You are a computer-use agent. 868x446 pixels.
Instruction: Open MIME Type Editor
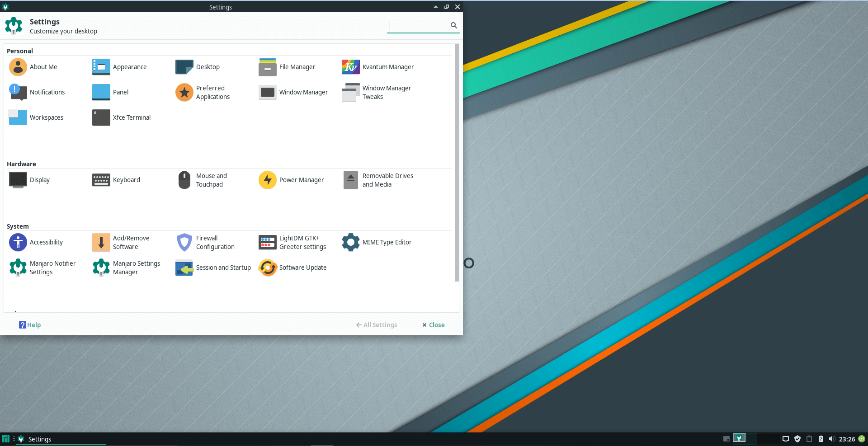pyautogui.click(x=377, y=242)
